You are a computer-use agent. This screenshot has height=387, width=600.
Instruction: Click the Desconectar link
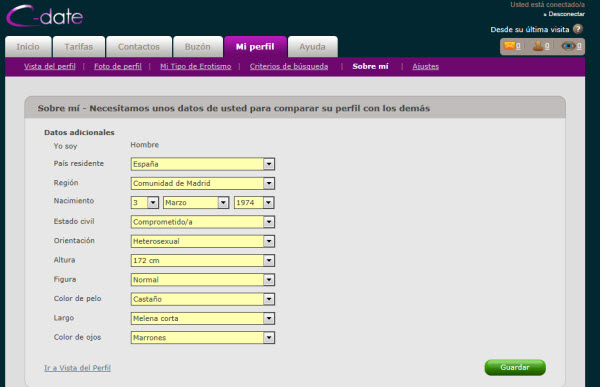point(566,14)
